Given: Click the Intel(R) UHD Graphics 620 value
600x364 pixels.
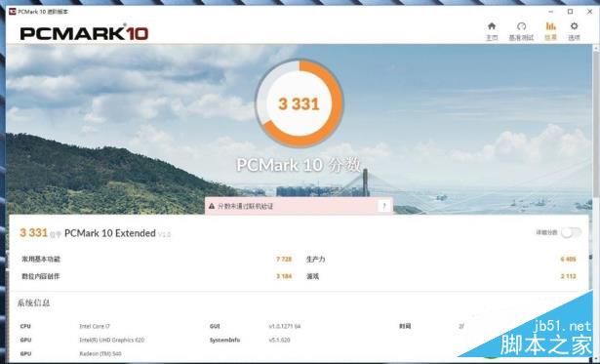Looking at the screenshot, I should (112, 340).
